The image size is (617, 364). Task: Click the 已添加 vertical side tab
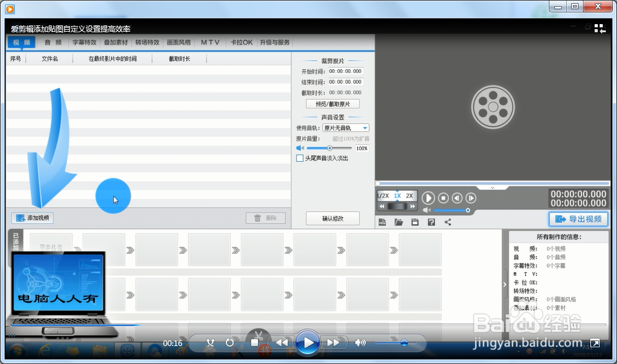(x=16, y=241)
